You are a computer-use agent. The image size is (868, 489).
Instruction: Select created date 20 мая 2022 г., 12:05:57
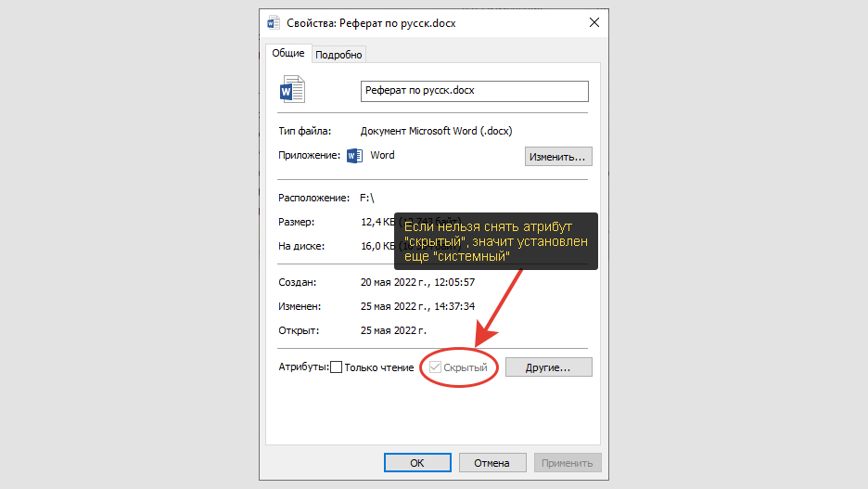[x=417, y=282]
